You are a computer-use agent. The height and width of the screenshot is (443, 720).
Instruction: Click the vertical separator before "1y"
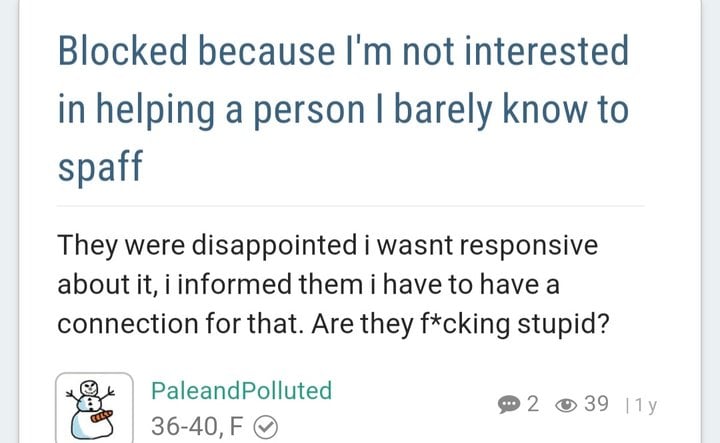coord(628,405)
